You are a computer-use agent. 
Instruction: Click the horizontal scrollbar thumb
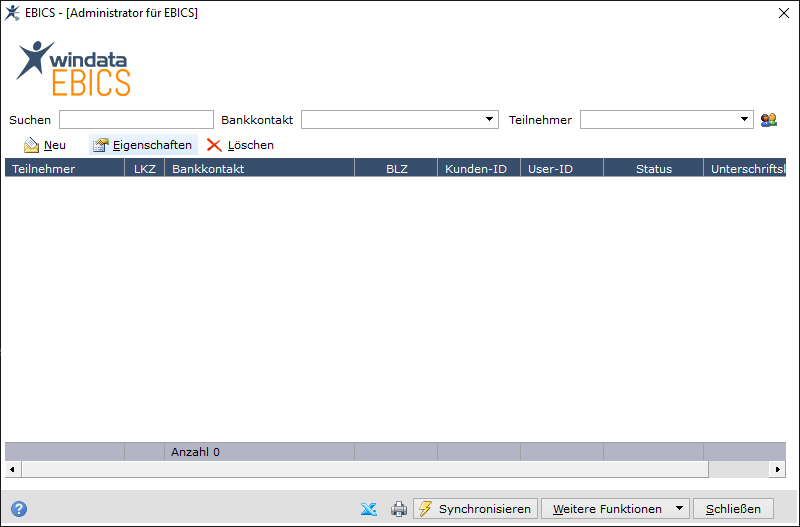tap(365, 469)
